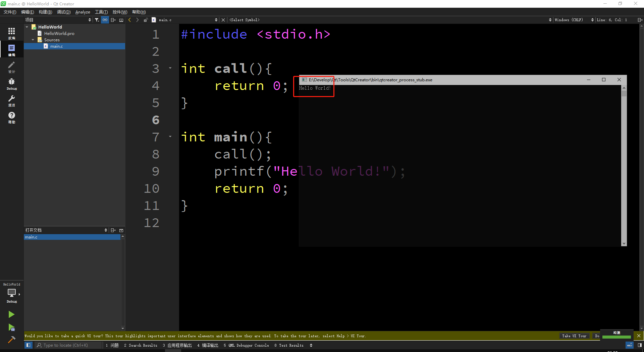
Task: Switch to Debug mode bug icon
Action: [12, 83]
